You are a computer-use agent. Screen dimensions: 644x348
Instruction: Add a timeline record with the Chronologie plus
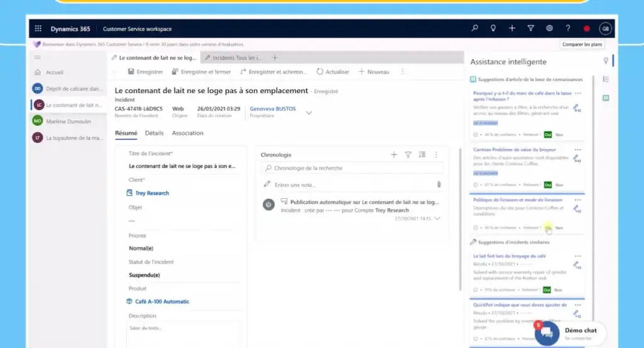(x=394, y=154)
